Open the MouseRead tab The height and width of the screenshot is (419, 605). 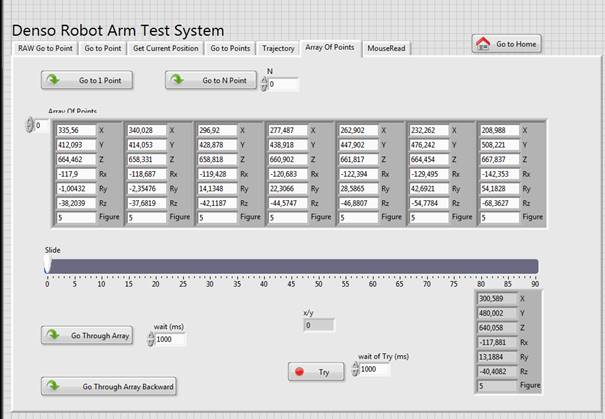coord(386,49)
